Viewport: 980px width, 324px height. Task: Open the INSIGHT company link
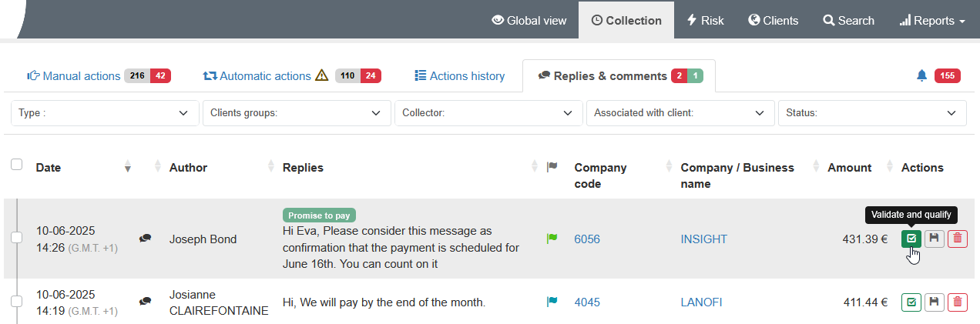(x=703, y=239)
